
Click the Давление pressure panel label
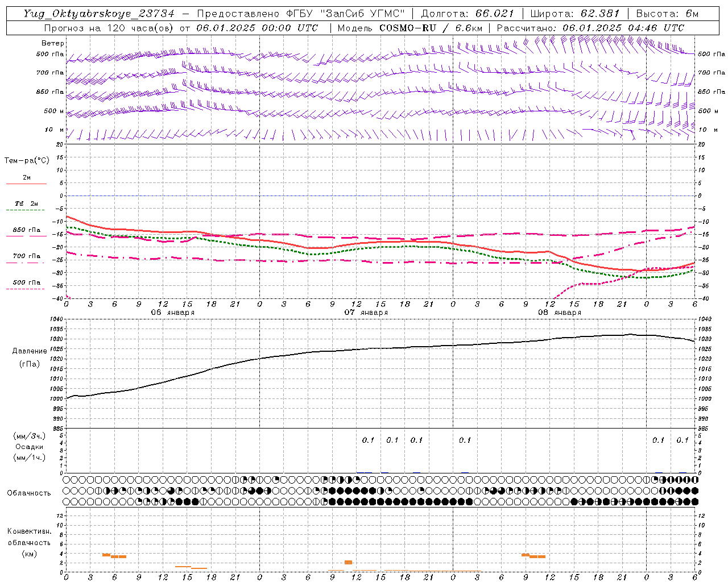click(30, 351)
